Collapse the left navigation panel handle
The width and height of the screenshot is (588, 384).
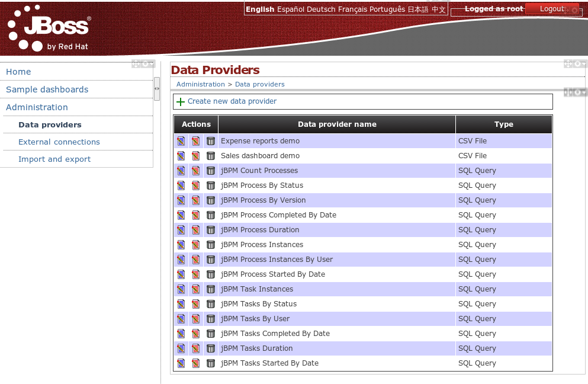(x=157, y=89)
